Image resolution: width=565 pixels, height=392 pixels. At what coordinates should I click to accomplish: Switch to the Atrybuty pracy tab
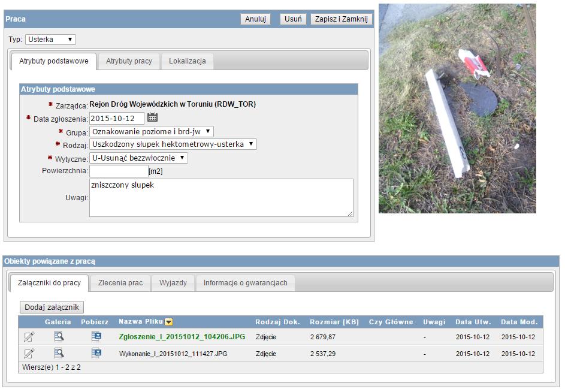129,61
